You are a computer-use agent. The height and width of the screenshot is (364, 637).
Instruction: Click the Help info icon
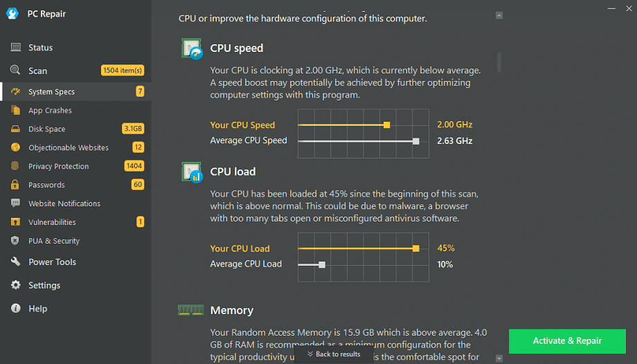coord(15,309)
